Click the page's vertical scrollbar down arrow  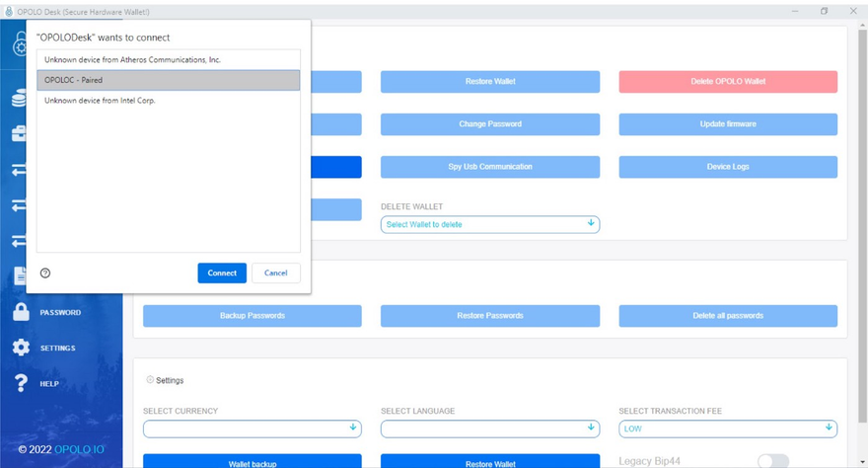860,462
